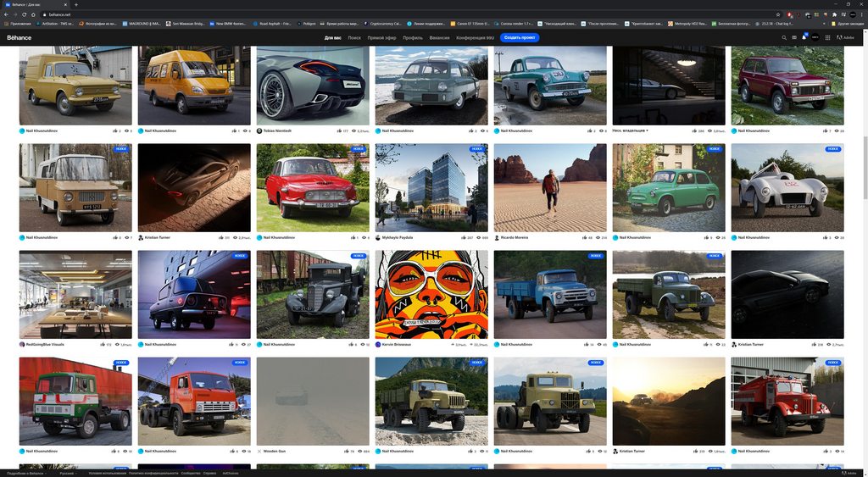868x477 pixels.
Task: Open the glass office building project
Action: (431, 187)
